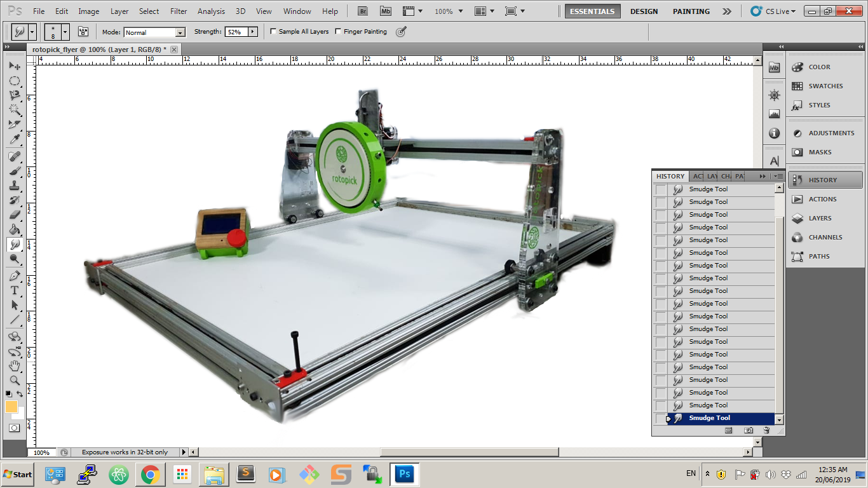Image resolution: width=868 pixels, height=488 pixels.
Task: Select the Eraser tool
Action: 15,215
